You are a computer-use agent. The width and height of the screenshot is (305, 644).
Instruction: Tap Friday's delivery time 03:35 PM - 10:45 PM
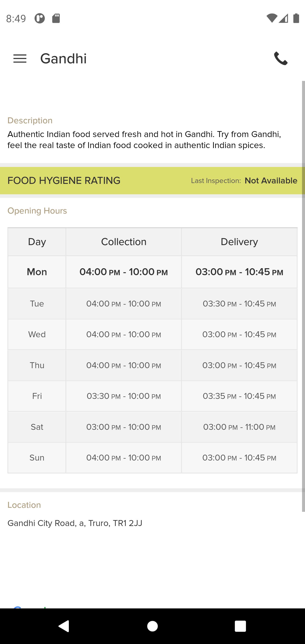pyautogui.click(x=239, y=396)
